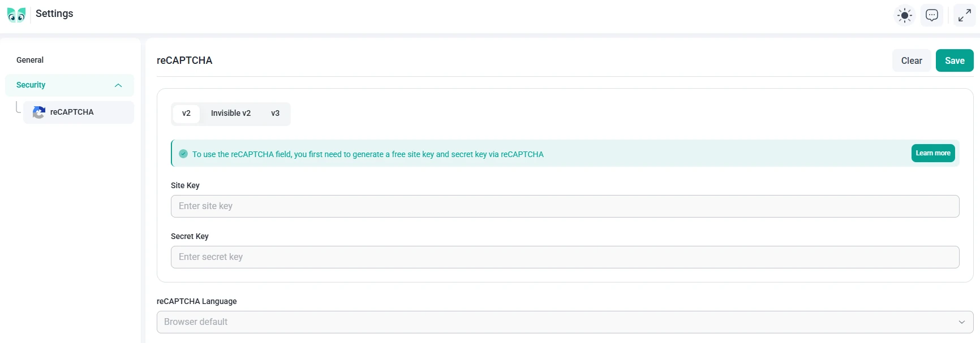
Task: Open the chat feedback bubble icon
Action: point(932,15)
